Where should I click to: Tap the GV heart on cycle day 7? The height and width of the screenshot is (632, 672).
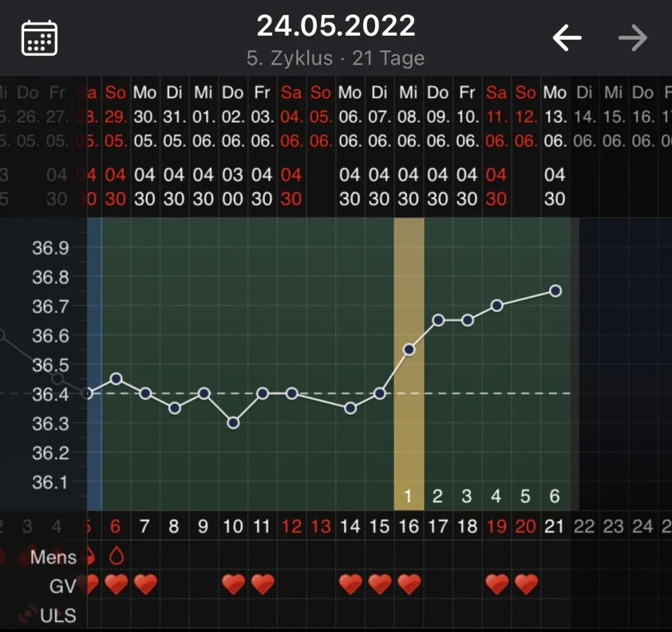pyautogui.click(x=146, y=584)
